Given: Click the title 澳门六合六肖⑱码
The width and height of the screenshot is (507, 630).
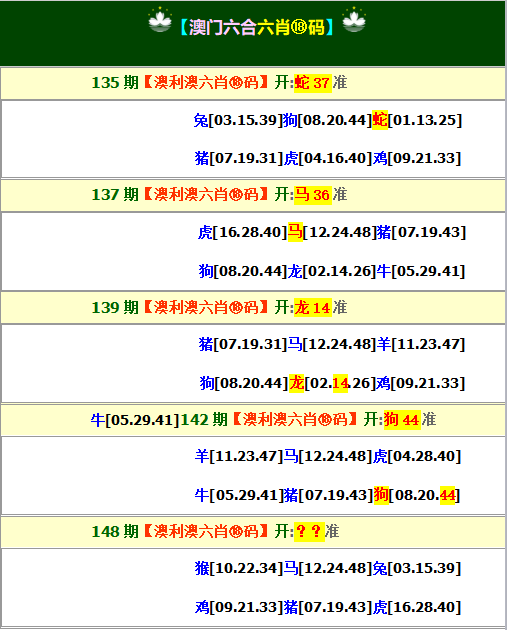Looking at the screenshot, I should [257, 27].
